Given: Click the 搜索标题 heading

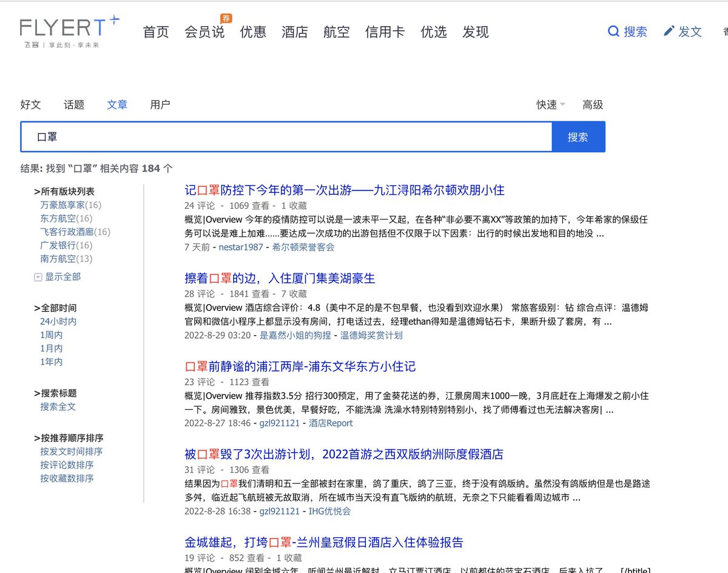Looking at the screenshot, I should (55, 393).
